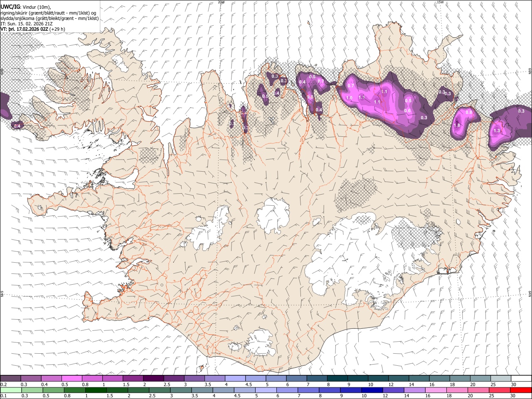Select the dark teal top-row swatch between 9 and 10
The height and width of the screenshot is (399, 532).
click(x=357, y=379)
